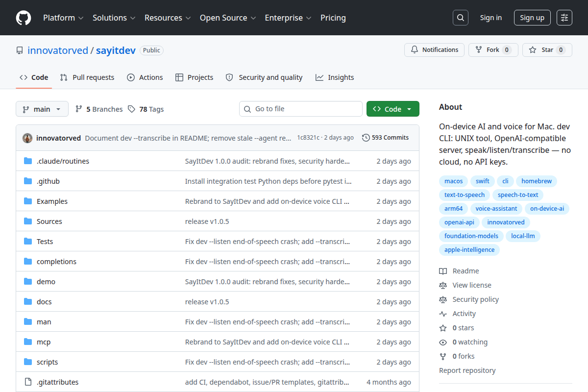Click the Go to file search field
Viewport: 588px width, 392px height.
coord(301,109)
